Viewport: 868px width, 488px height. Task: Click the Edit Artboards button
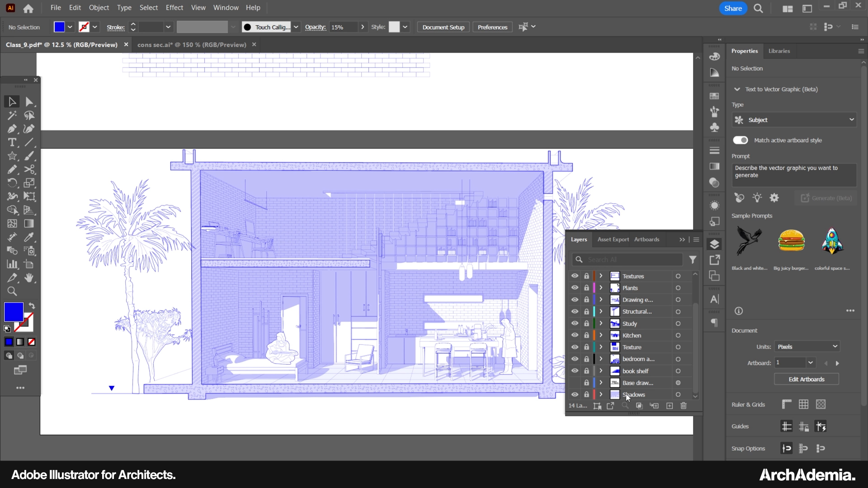806,379
